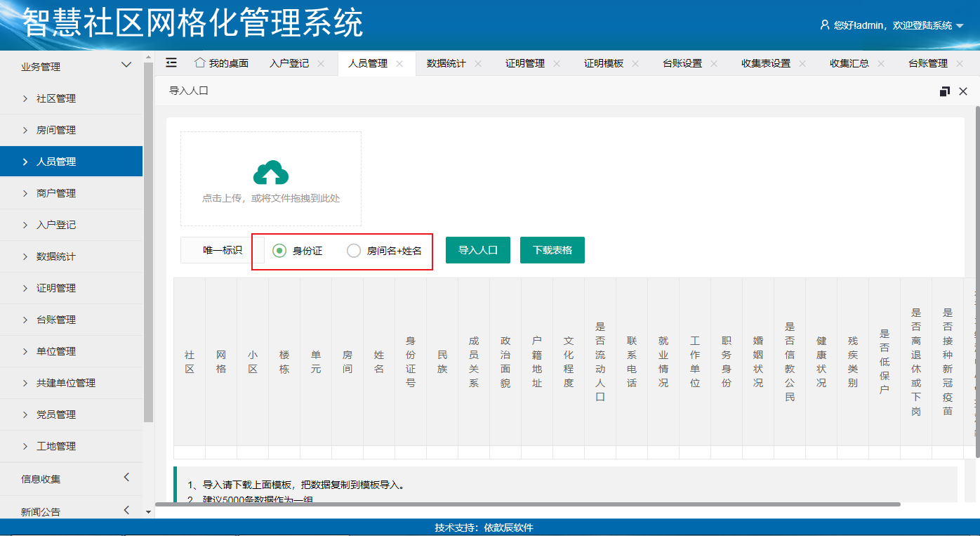This screenshot has width=980, height=536.
Task: Collapse the 业务管理 menu section
Action: (x=126, y=65)
